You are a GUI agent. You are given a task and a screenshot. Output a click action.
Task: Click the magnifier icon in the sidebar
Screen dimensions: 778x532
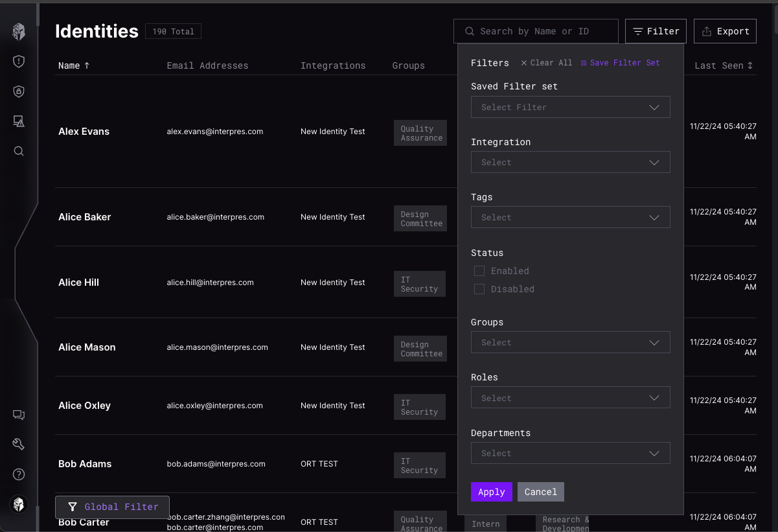click(x=19, y=151)
